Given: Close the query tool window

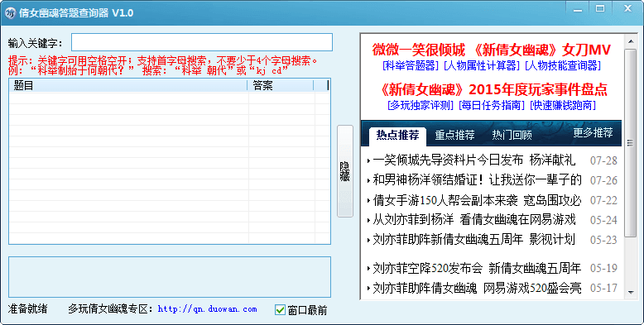Looking at the screenshot, I should [x=627, y=8].
